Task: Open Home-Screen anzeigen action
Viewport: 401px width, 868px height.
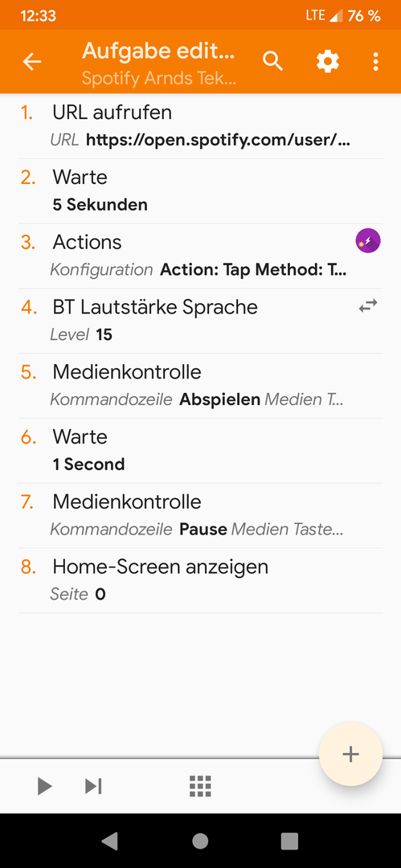Action: tap(200, 580)
